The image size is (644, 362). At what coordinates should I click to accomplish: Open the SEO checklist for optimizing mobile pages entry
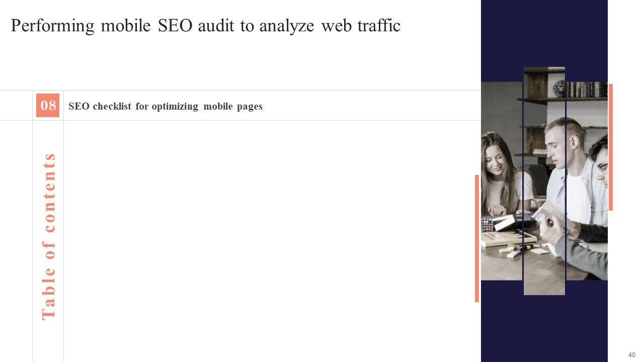pyautogui.click(x=165, y=107)
